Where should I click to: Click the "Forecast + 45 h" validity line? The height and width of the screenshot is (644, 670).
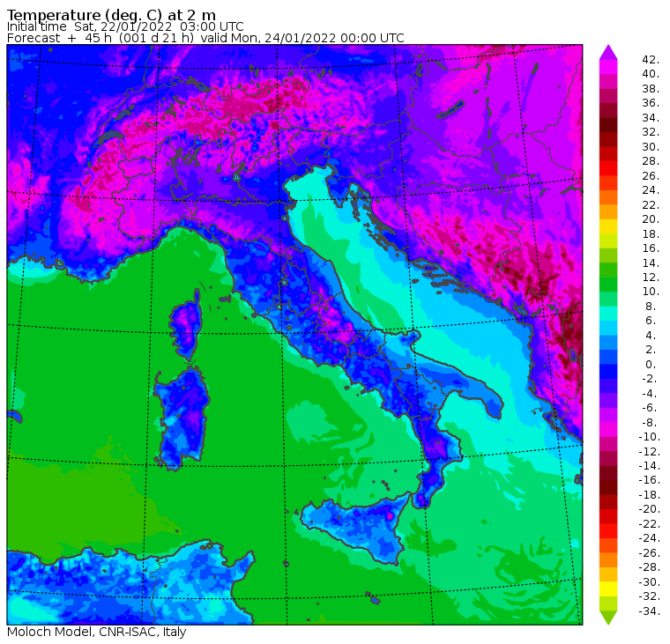(x=205, y=38)
